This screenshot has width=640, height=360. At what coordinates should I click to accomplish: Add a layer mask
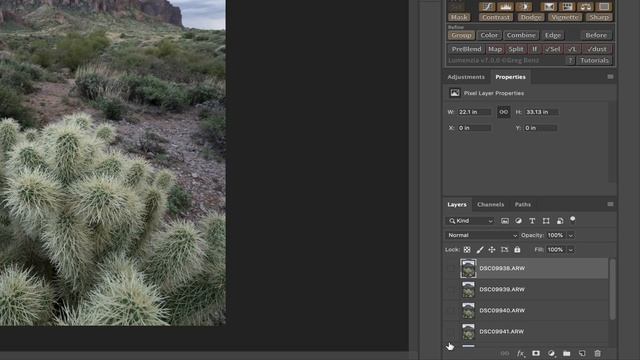[x=536, y=353]
